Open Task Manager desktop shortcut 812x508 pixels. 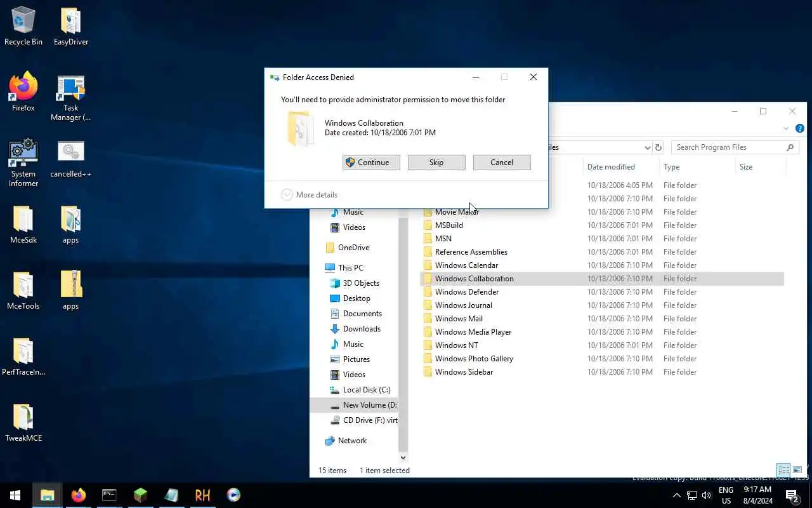pos(71,97)
